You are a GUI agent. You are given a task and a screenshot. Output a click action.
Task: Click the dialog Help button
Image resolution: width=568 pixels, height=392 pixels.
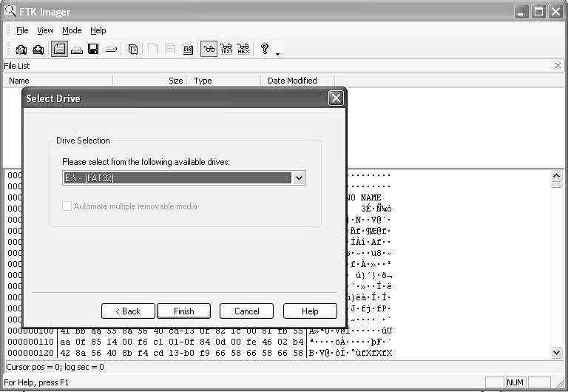[x=310, y=311]
